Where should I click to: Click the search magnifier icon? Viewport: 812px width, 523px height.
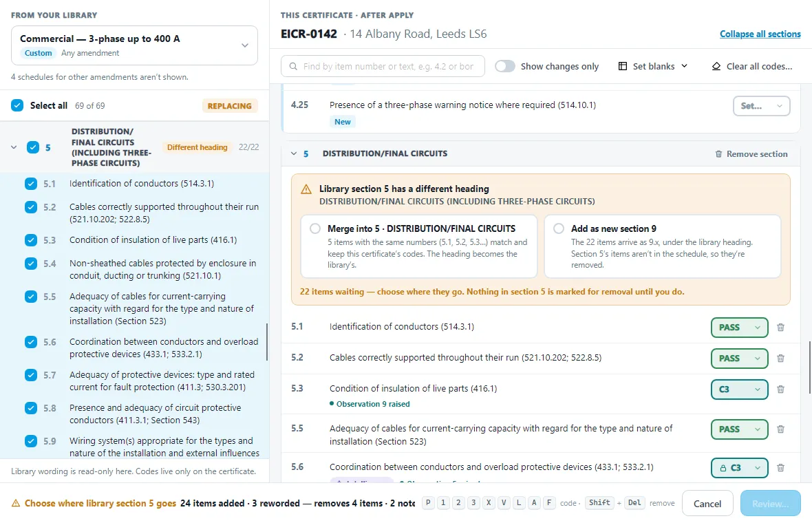[293, 66]
